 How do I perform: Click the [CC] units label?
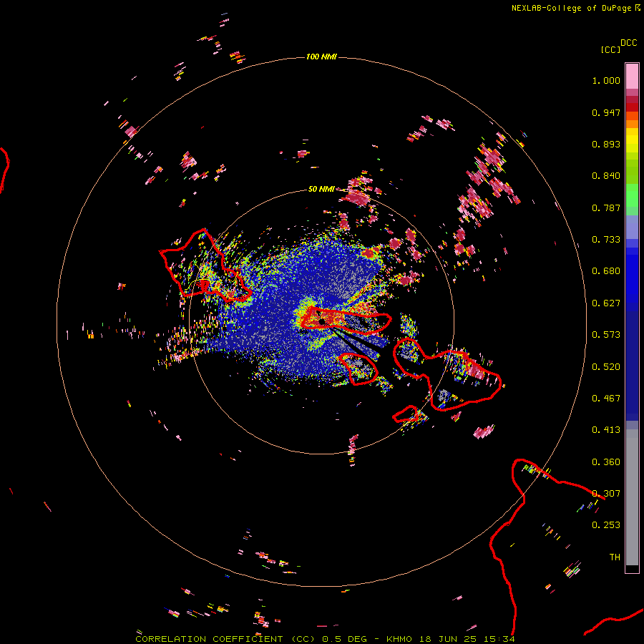610,49
